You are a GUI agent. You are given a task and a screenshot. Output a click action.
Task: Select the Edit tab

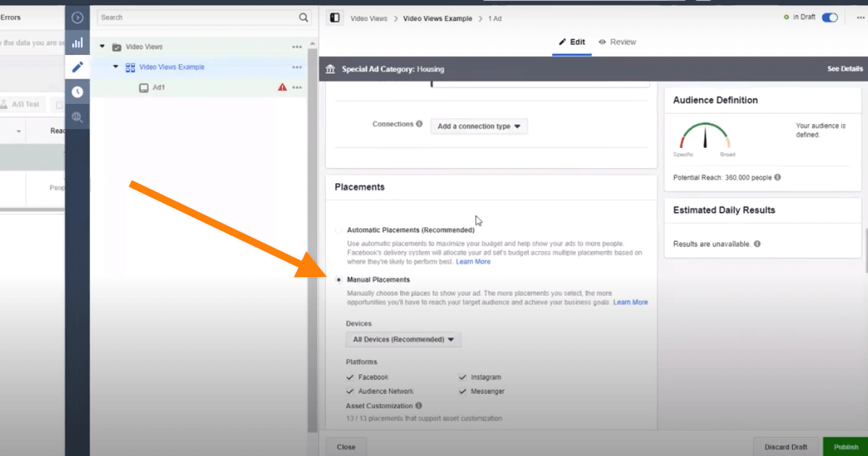point(572,42)
